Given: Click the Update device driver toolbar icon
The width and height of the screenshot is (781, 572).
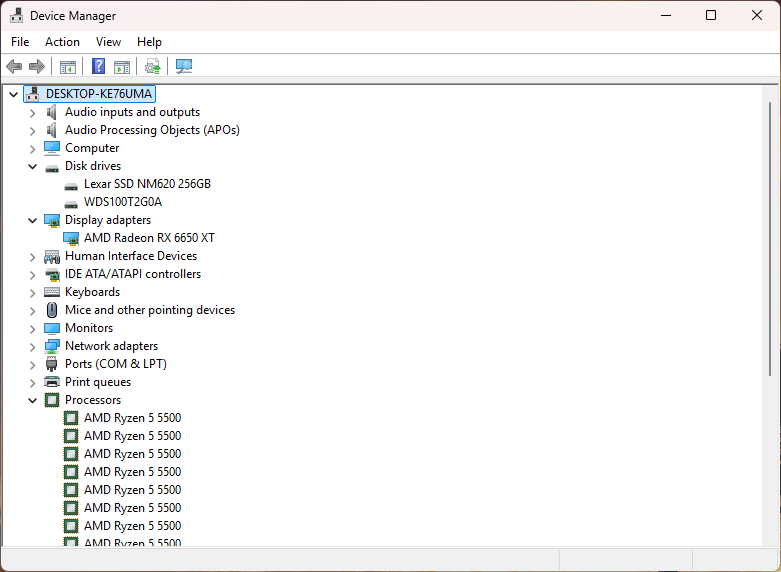Looking at the screenshot, I should pos(152,66).
